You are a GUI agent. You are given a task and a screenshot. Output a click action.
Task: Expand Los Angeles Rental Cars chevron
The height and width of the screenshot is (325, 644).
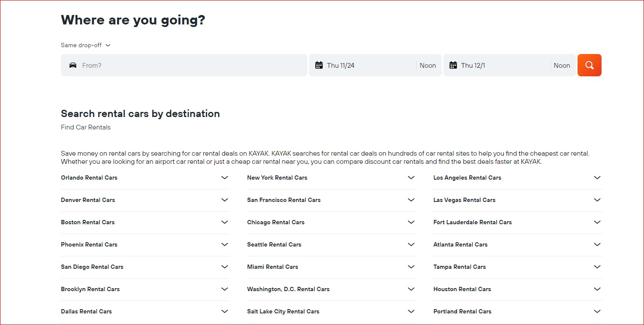[x=597, y=178]
